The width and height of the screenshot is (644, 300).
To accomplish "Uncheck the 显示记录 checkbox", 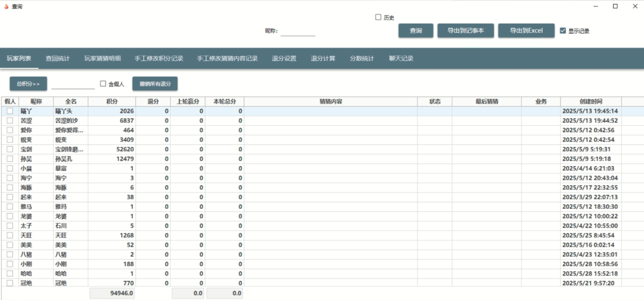I will click(563, 31).
